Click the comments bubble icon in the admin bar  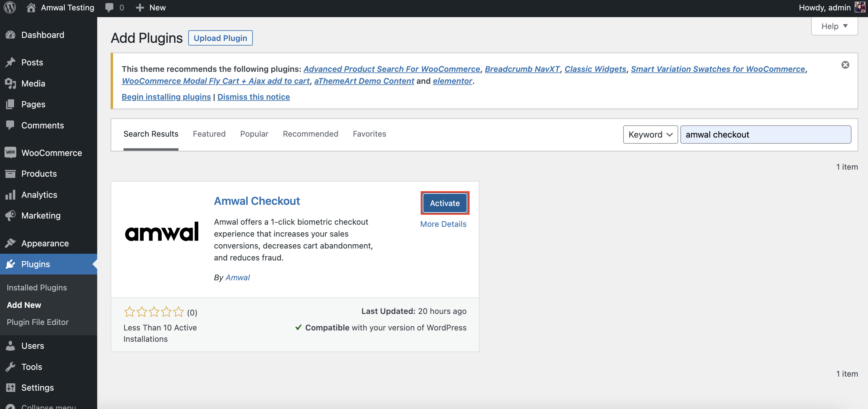[109, 7]
